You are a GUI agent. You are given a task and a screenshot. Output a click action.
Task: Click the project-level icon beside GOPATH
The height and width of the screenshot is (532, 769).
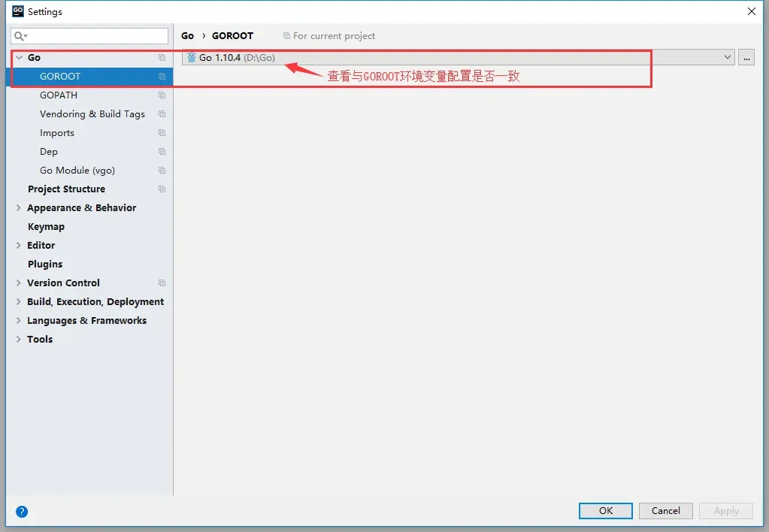pyautogui.click(x=162, y=95)
